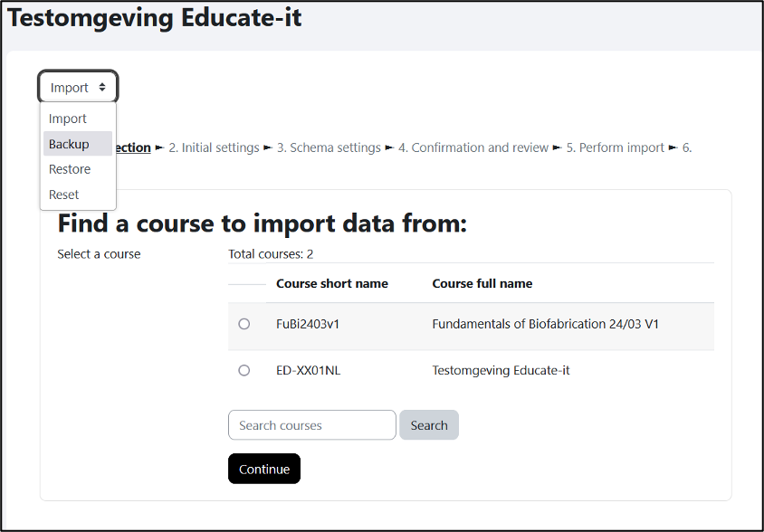Focus the Search courses text field
Screen dimensions: 764x532
click(x=311, y=425)
